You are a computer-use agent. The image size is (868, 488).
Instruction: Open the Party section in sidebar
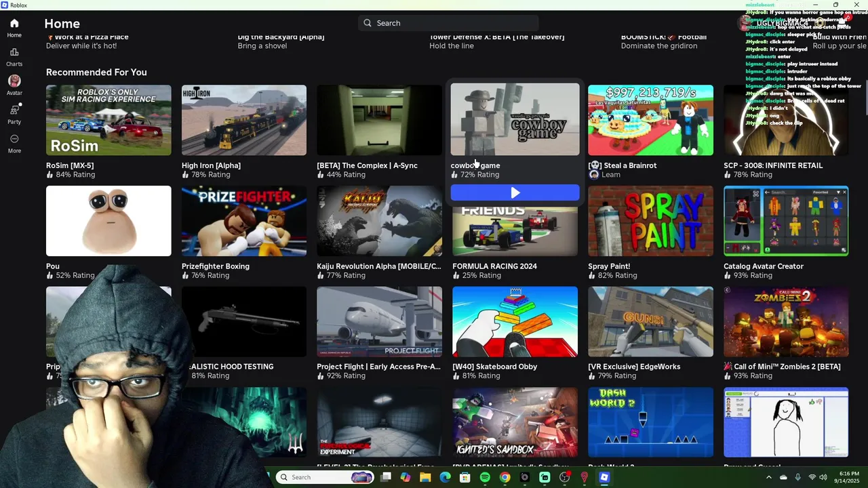click(x=14, y=115)
